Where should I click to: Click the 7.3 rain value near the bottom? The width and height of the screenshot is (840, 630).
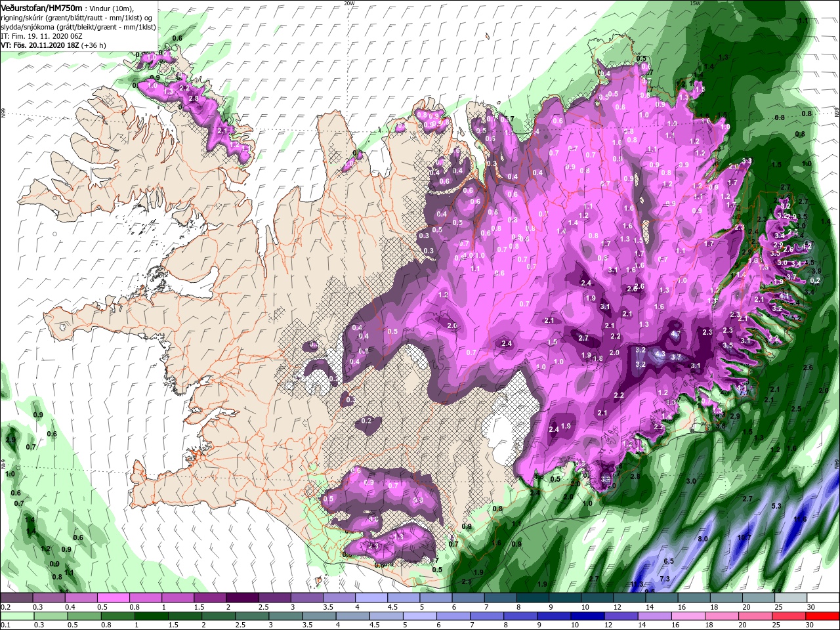click(665, 579)
